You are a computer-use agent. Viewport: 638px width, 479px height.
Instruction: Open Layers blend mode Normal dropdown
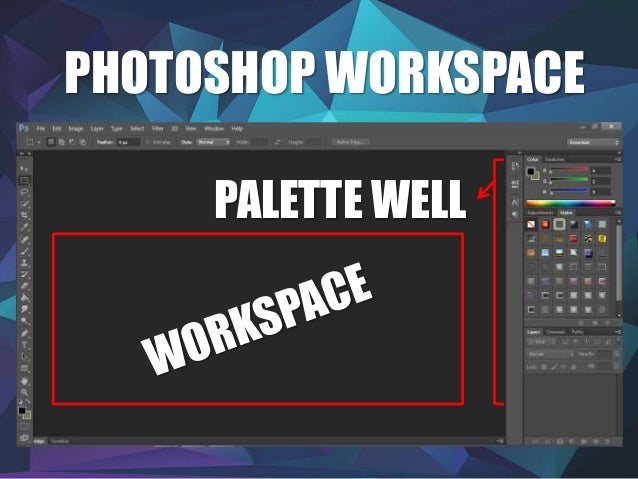coord(550,354)
